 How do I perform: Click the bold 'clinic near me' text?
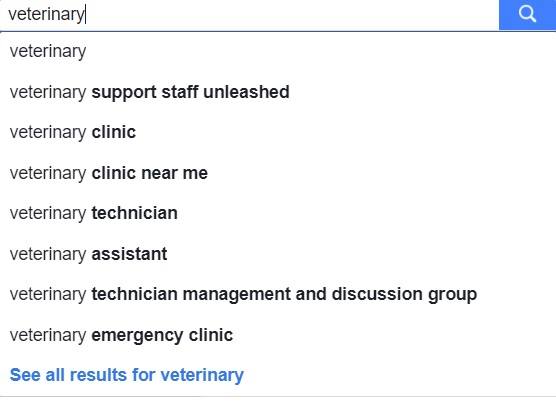pos(150,173)
